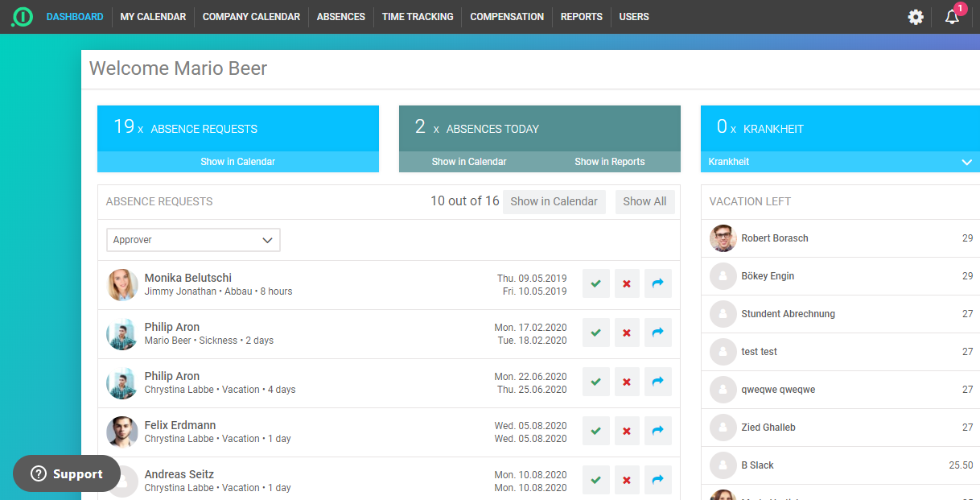980x500 pixels.
Task: Click Show in Calendar under Absence Requests tile
Action: click(238, 162)
